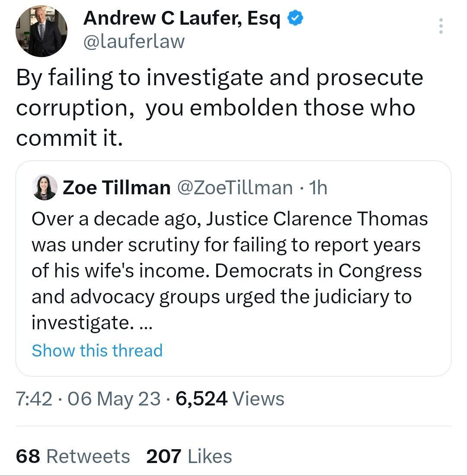Select the Show this thread link

tap(97, 351)
